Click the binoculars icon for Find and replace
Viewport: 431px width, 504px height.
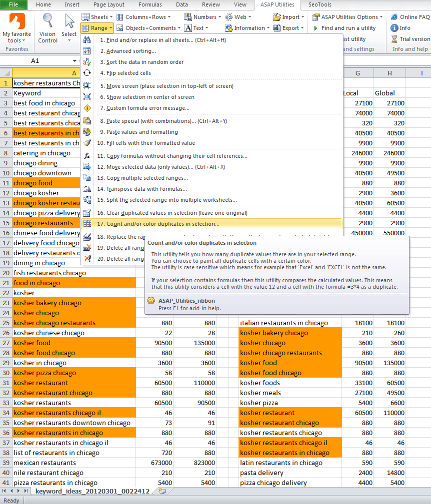tap(87, 40)
